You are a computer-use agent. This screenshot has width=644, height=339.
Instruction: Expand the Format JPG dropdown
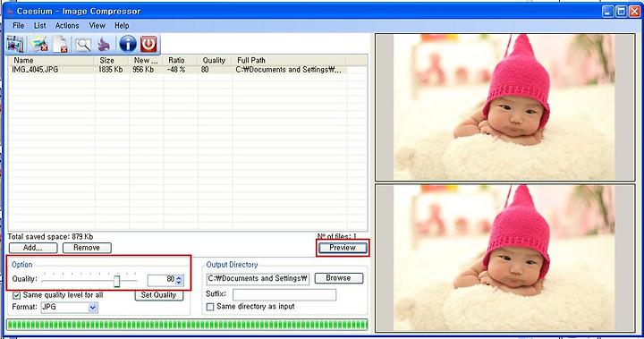click(x=93, y=308)
